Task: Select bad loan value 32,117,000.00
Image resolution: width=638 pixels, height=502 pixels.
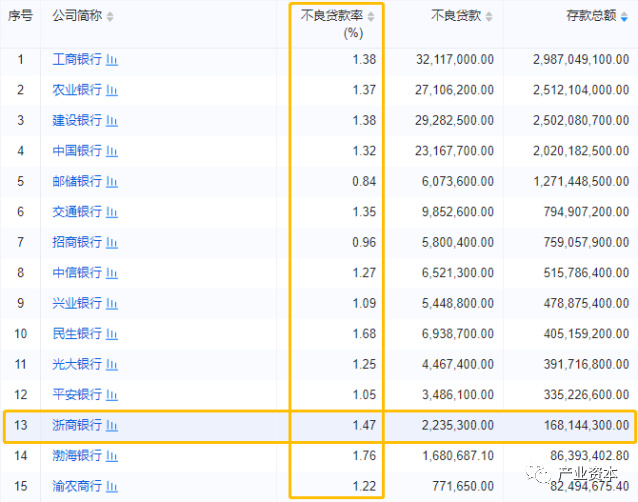Action: [455, 60]
